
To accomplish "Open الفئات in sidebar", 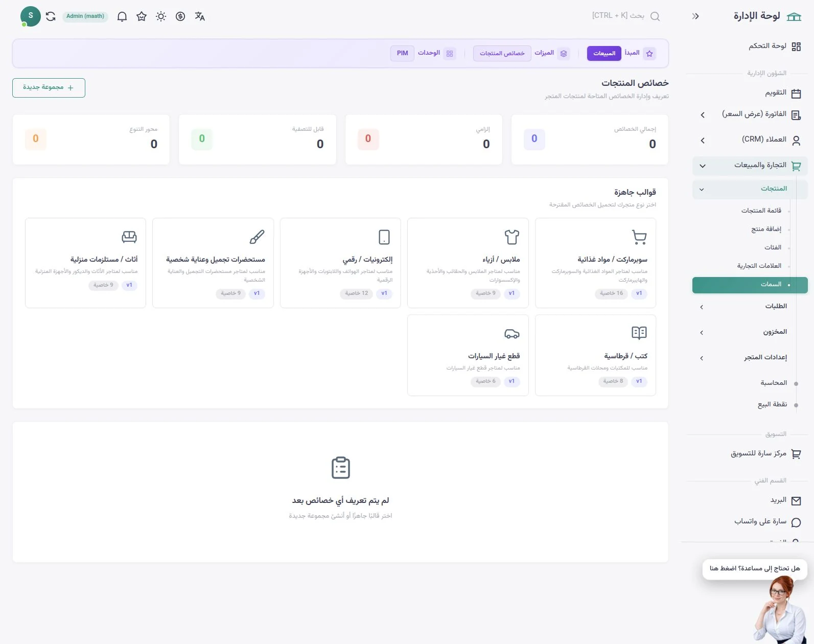I will (x=773, y=247).
